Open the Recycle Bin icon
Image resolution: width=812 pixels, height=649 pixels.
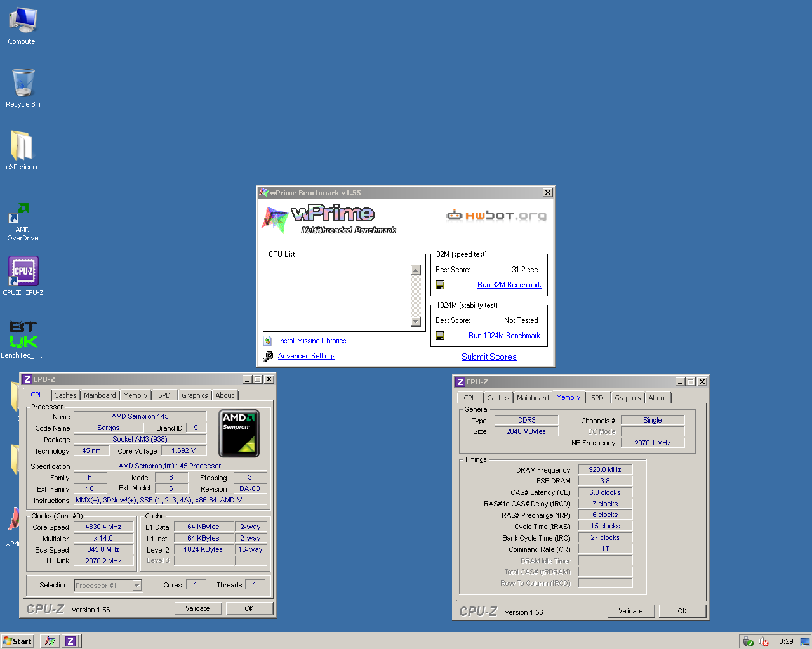click(x=23, y=88)
